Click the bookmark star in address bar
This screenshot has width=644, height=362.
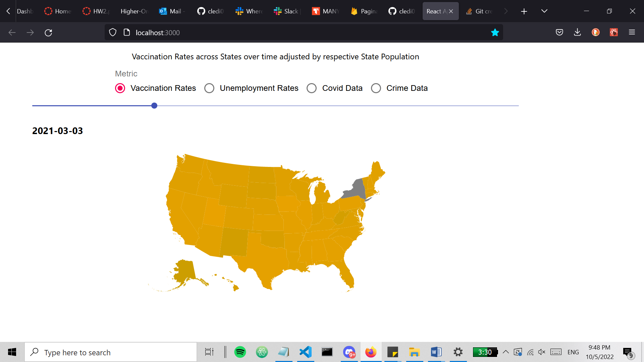[x=495, y=32]
